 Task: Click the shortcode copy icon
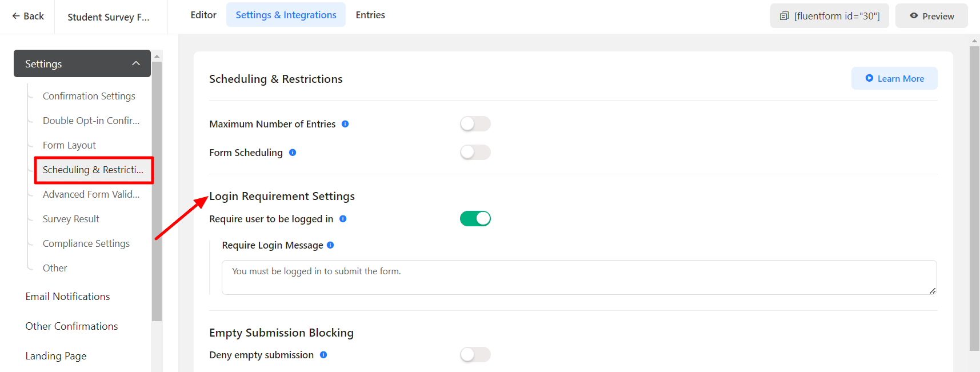785,16
